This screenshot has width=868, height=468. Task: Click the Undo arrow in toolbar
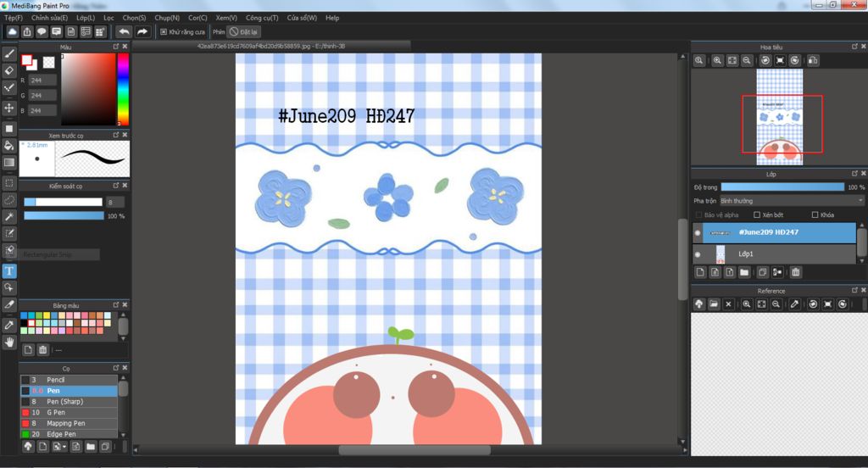[124, 31]
